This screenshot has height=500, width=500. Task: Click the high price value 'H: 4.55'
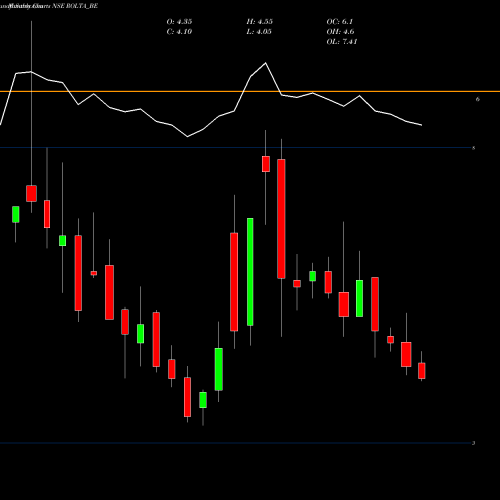tap(260, 22)
